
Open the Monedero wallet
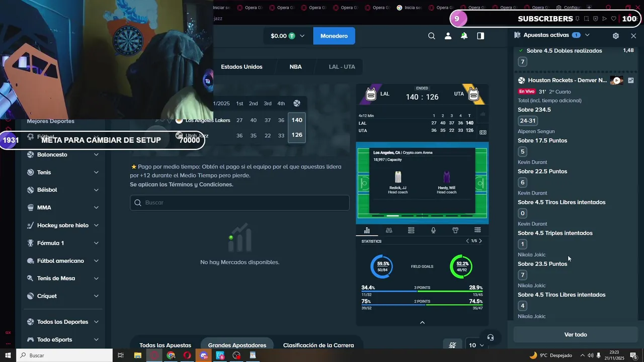pyautogui.click(x=334, y=36)
